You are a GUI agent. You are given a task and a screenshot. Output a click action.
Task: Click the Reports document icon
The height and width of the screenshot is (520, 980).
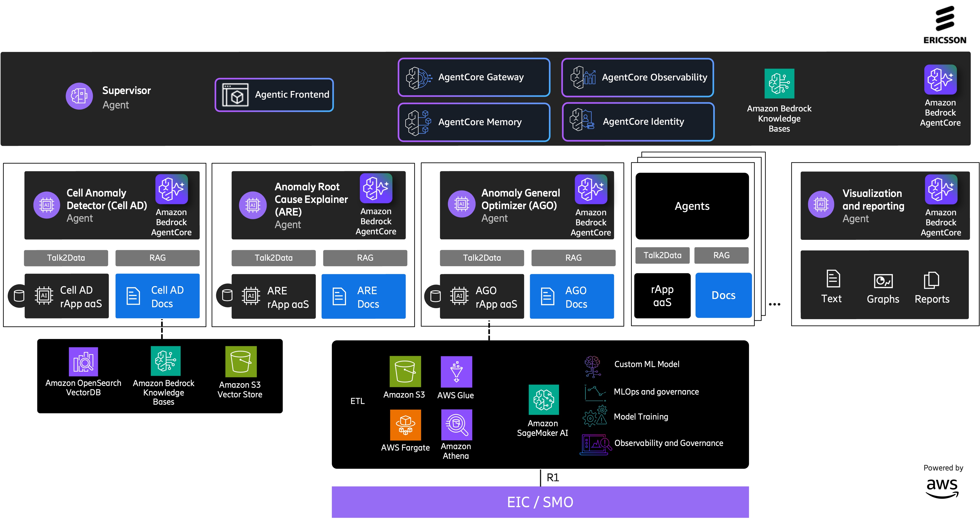(x=931, y=280)
